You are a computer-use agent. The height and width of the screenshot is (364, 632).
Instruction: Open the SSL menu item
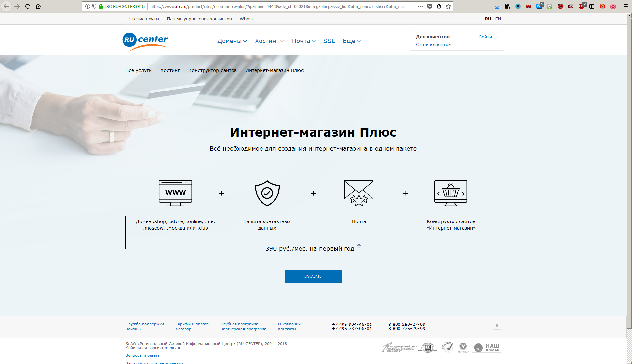tap(329, 41)
